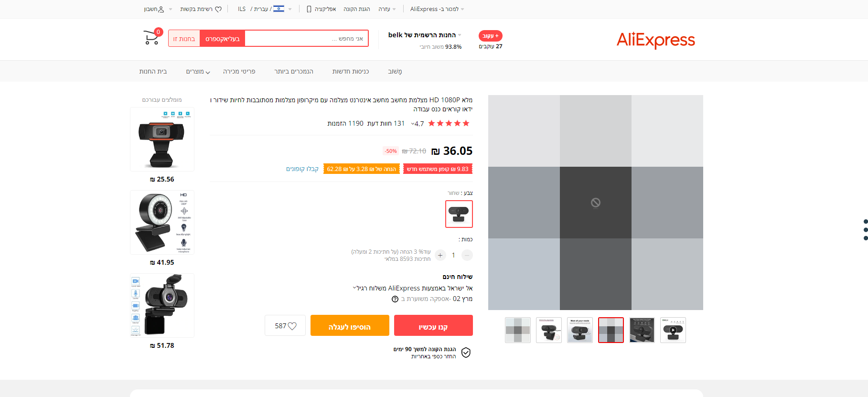
Task: Click the הגנת הקונה למשך 90 ימים text
Action: click(425, 349)
